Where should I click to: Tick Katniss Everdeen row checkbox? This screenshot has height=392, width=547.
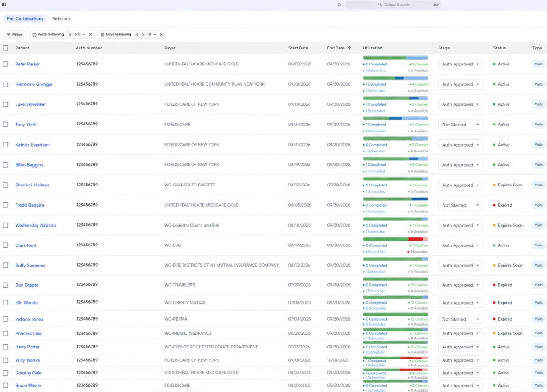pos(5,145)
